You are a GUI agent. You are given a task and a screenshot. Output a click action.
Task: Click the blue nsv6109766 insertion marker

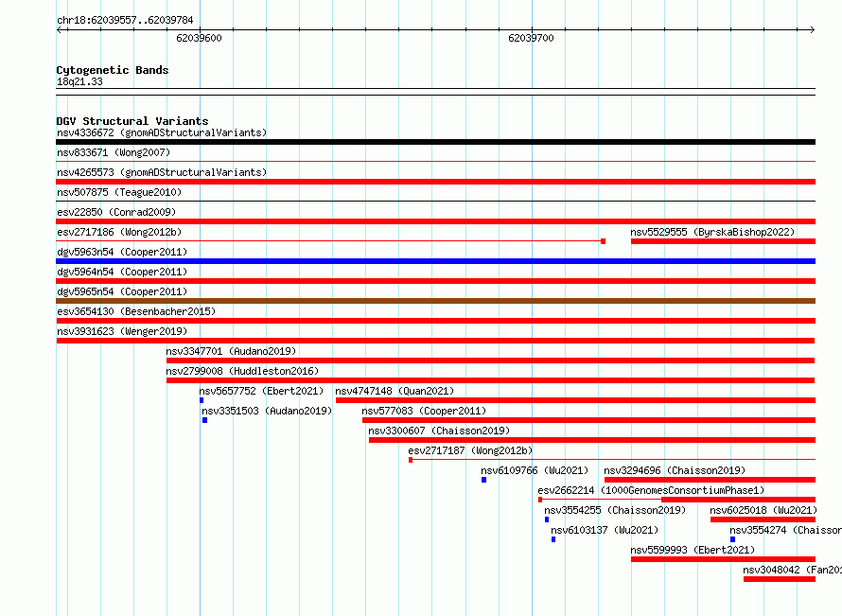click(x=483, y=480)
